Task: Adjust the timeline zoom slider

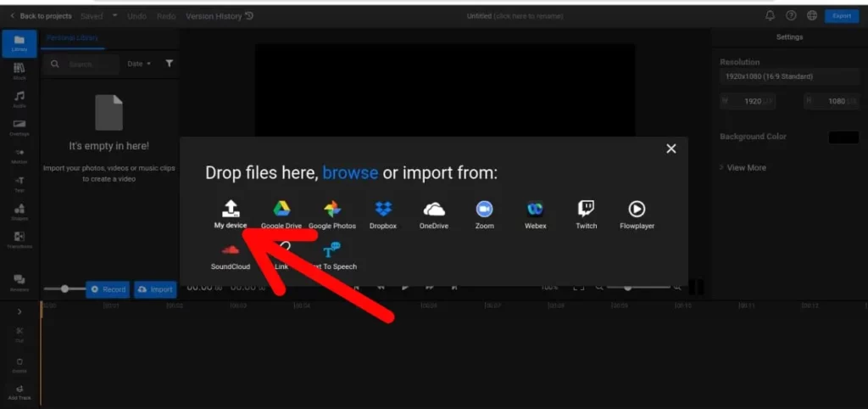Action: pyautogui.click(x=637, y=287)
